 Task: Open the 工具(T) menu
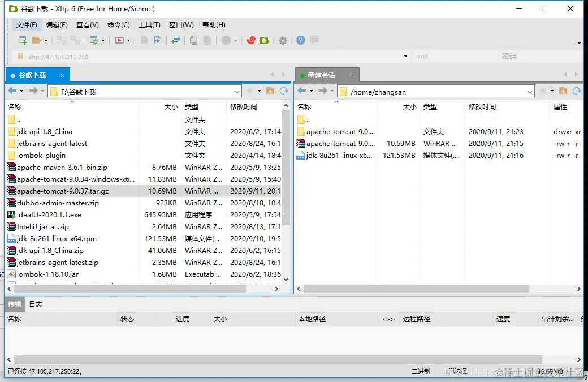pyautogui.click(x=149, y=25)
